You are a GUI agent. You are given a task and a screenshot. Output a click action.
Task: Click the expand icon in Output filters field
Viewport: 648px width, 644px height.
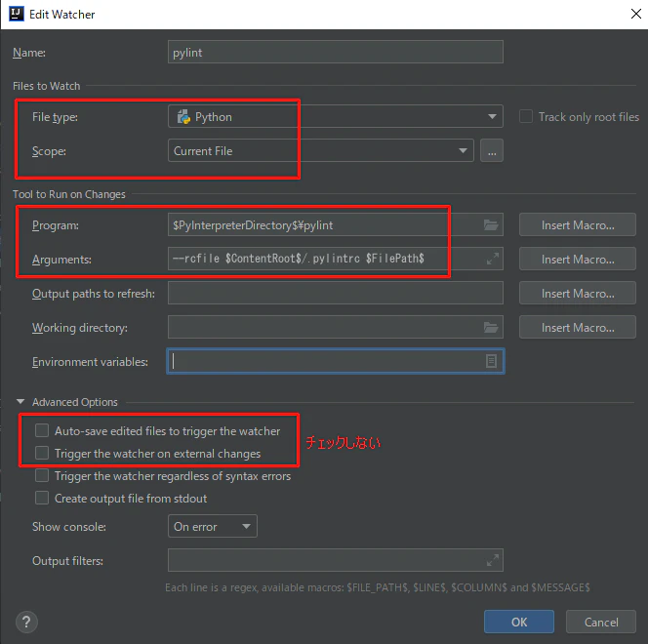[492, 560]
